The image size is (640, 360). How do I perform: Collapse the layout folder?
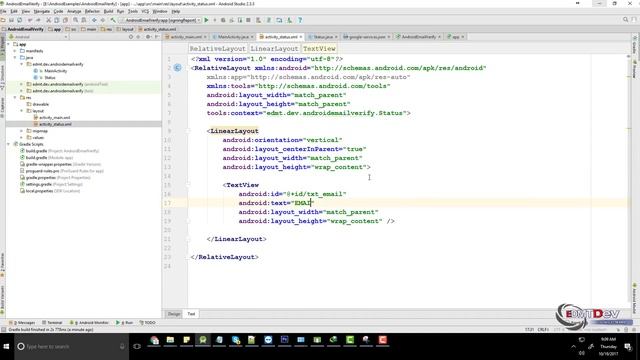tap(22, 111)
